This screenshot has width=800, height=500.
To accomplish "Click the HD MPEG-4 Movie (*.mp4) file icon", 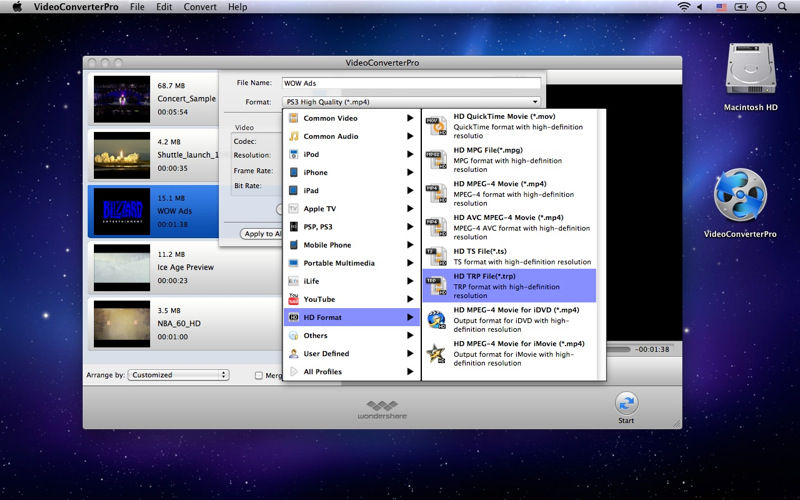I will [436, 193].
